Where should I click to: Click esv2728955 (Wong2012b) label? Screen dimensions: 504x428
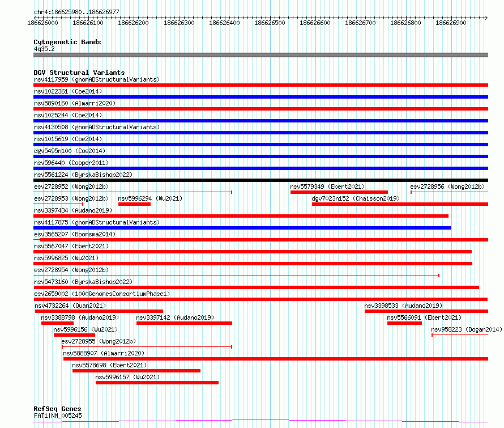(x=99, y=341)
